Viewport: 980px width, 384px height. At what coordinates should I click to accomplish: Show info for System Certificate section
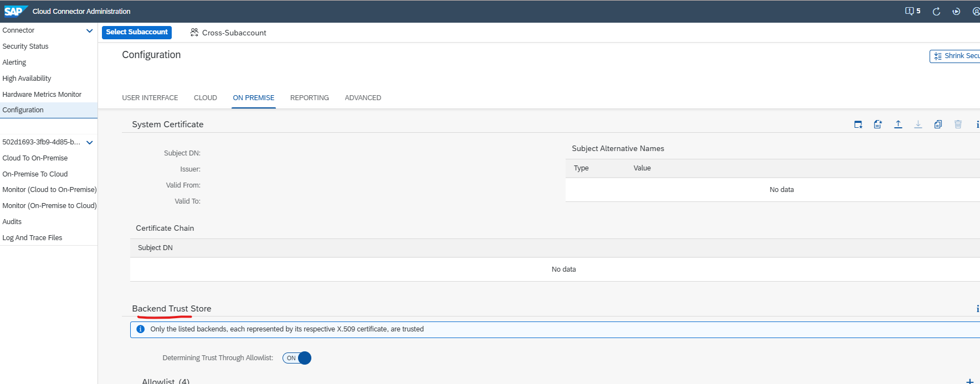click(x=977, y=124)
